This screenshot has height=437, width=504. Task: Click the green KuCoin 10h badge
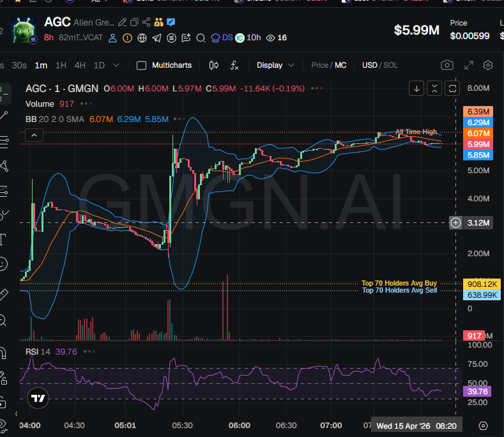tap(248, 38)
